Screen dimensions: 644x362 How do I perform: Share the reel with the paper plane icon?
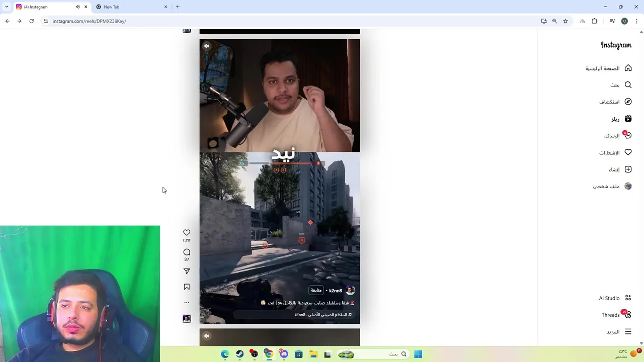point(187,271)
